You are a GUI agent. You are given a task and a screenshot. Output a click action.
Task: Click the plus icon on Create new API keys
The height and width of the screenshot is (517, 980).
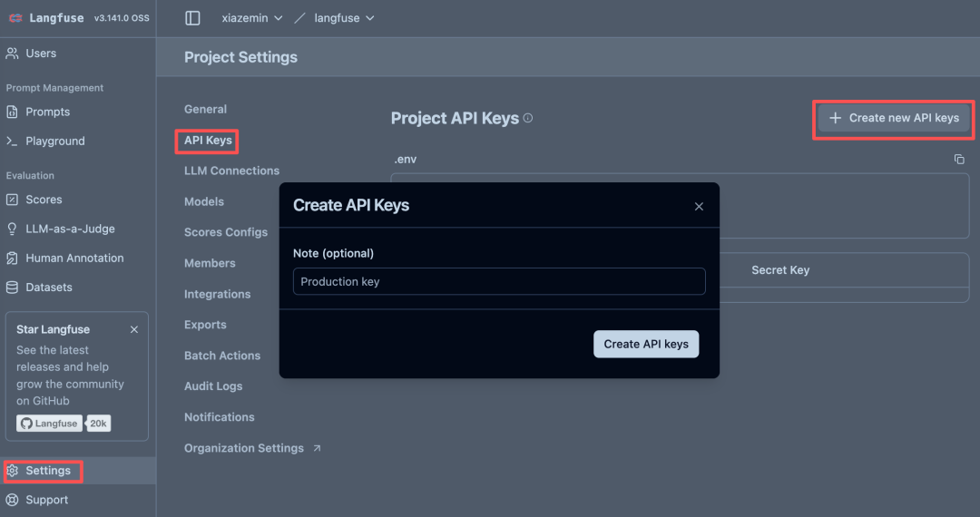[x=835, y=118]
